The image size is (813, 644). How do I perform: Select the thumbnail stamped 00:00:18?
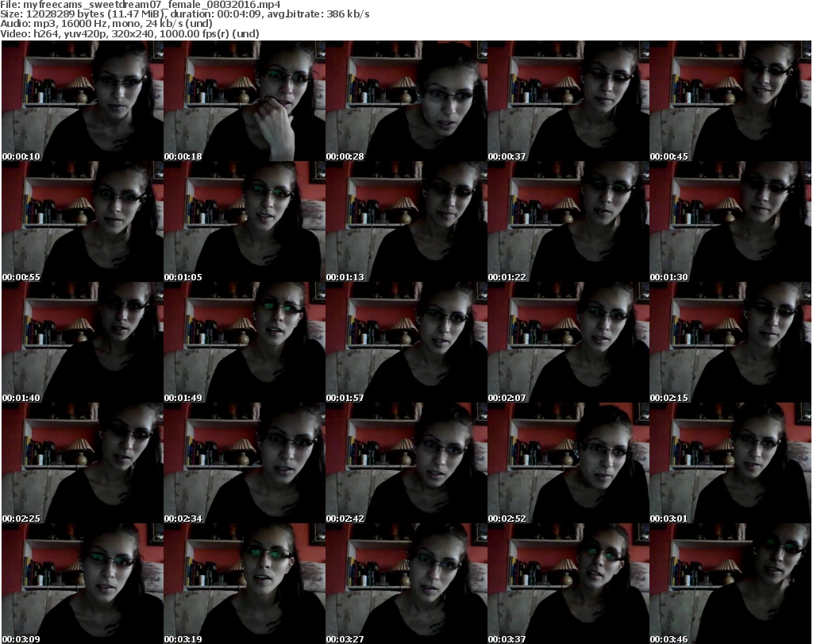tap(245, 101)
